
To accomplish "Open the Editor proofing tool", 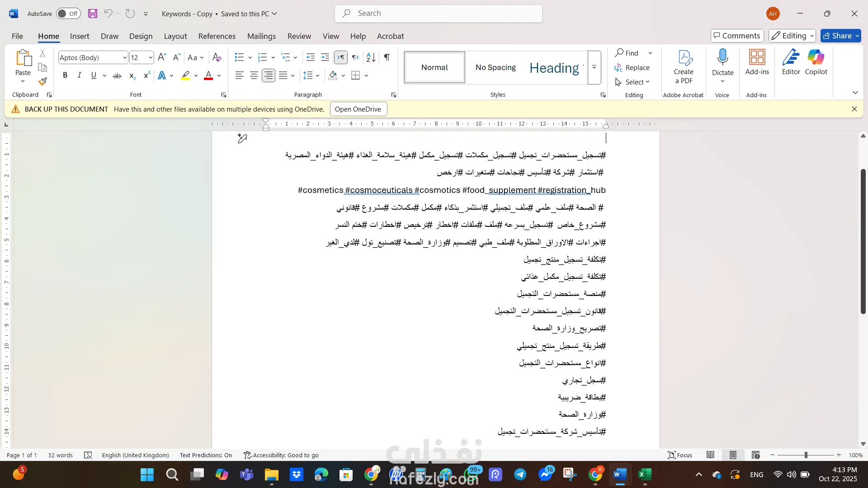I will tap(791, 62).
